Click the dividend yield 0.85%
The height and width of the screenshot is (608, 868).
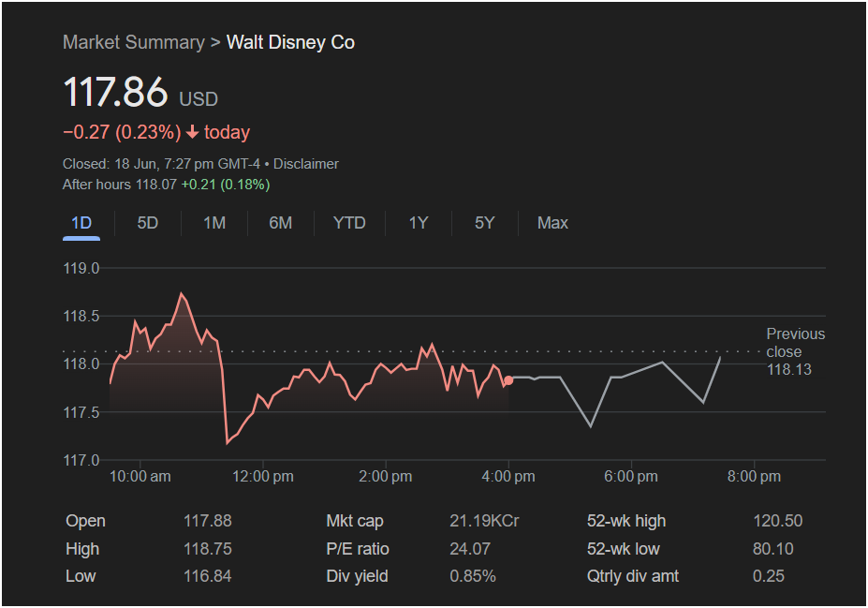473,576
